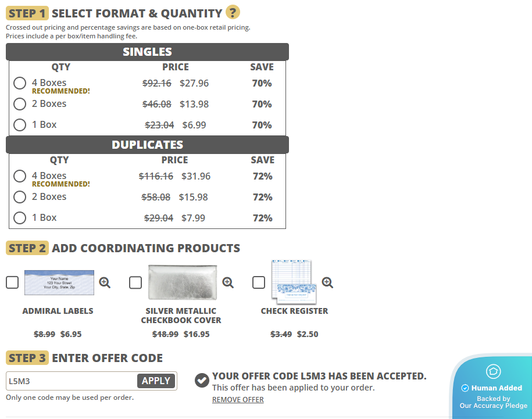Open the Step 1 help question mark icon
Viewport: 532px width, 419px height.
pos(233,13)
